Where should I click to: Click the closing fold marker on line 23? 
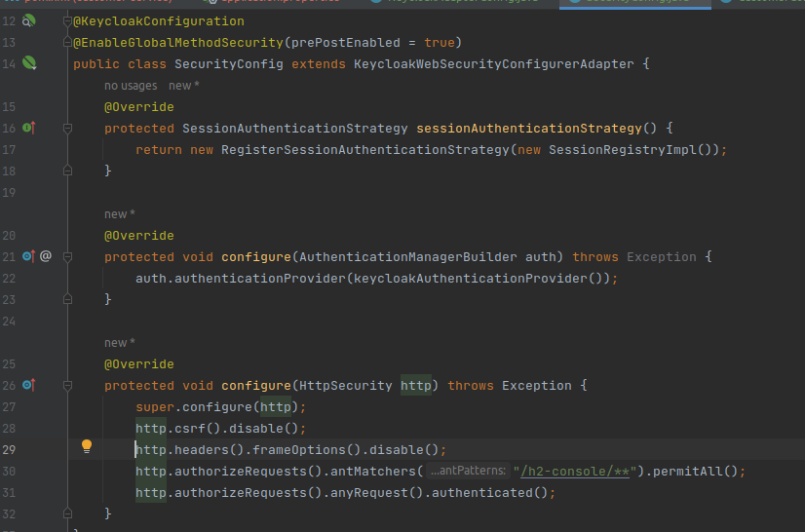[67, 299]
